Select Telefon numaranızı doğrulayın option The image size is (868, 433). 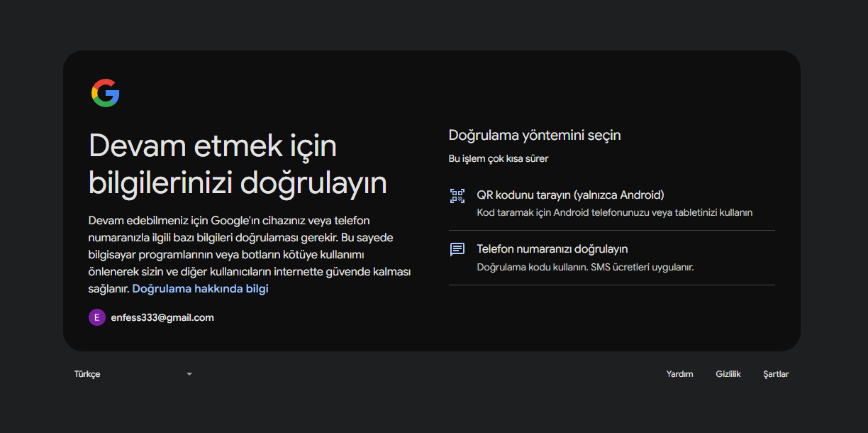pyautogui.click(x=612, y=258)
